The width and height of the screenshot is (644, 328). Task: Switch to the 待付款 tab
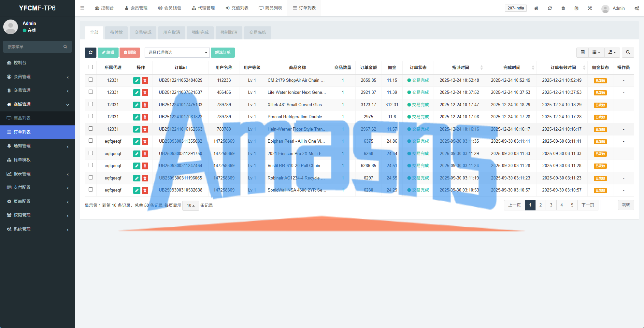[116, 33]
